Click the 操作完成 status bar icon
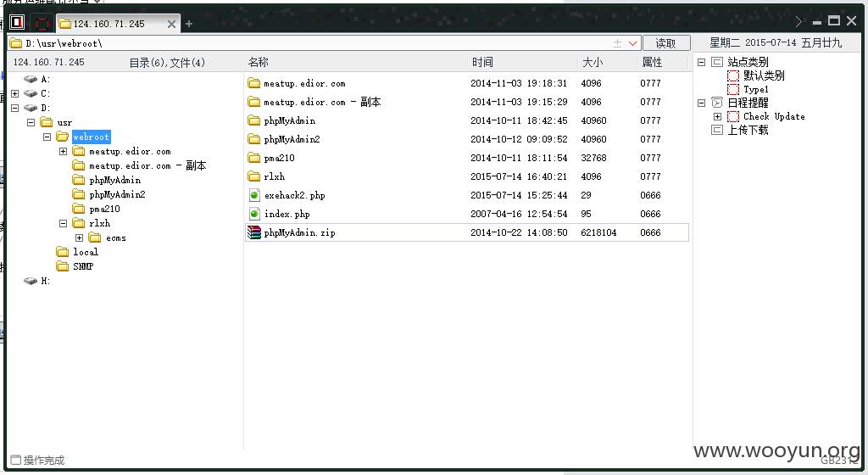The height and width of the screenshot is (475, 868). (15, 460)
